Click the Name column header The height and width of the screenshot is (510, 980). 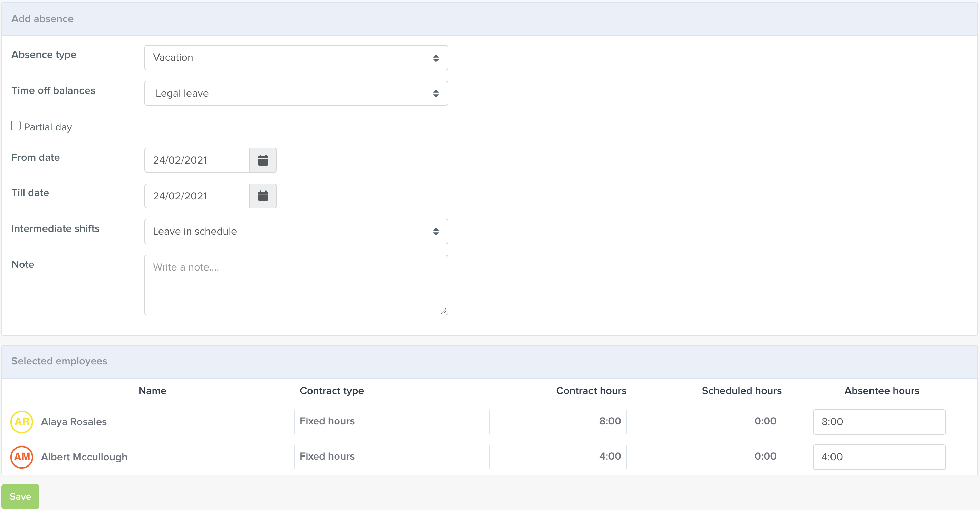[x=152, y=391]
